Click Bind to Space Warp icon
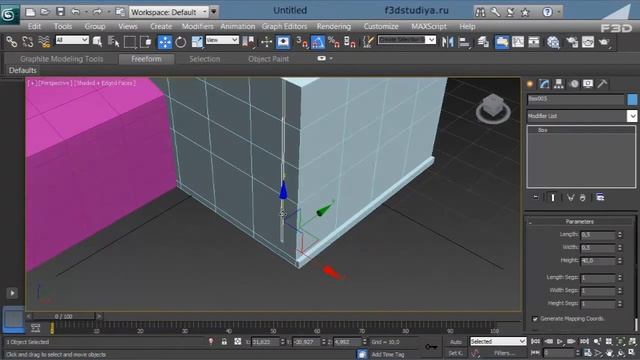Screen dimensions: 640x360 (x=44, y=42)
